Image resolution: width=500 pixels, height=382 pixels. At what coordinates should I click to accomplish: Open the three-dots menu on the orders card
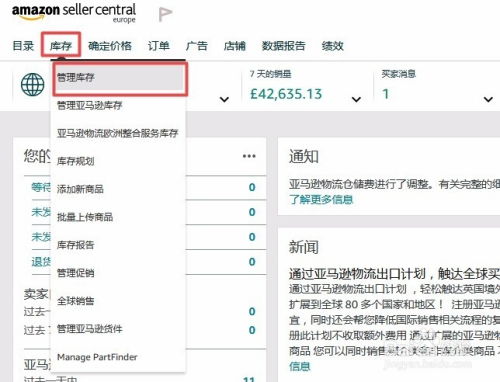click(249, 156)
